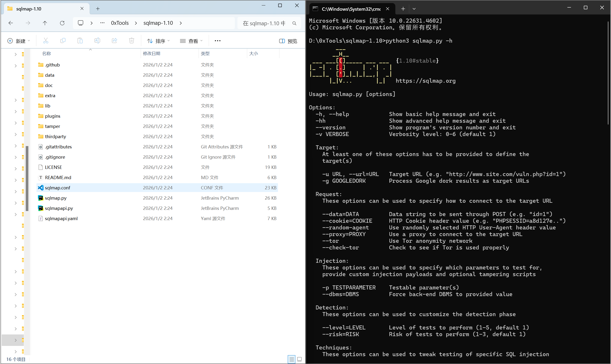
Task: Click the Share icon in toolbar
Action: pos(114,41)
